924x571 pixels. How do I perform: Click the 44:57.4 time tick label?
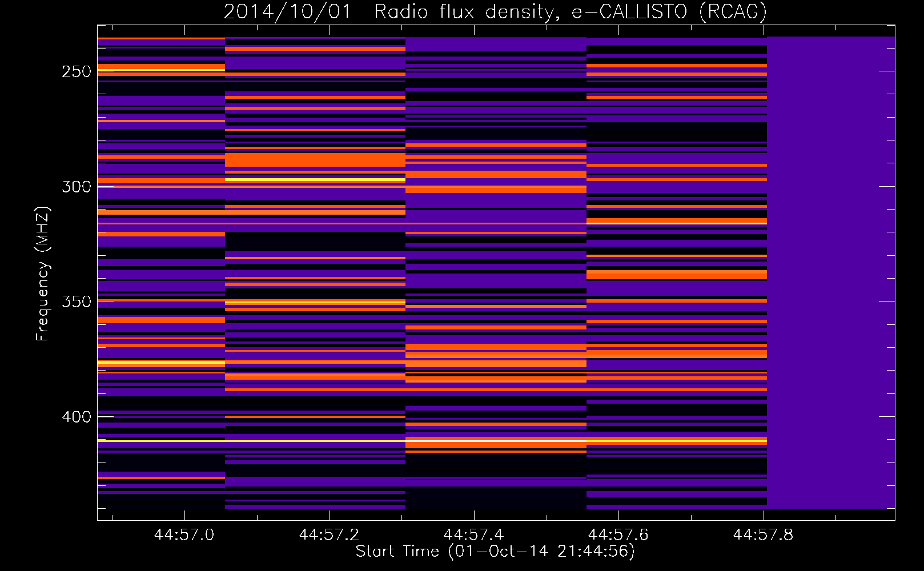[473, 534]
